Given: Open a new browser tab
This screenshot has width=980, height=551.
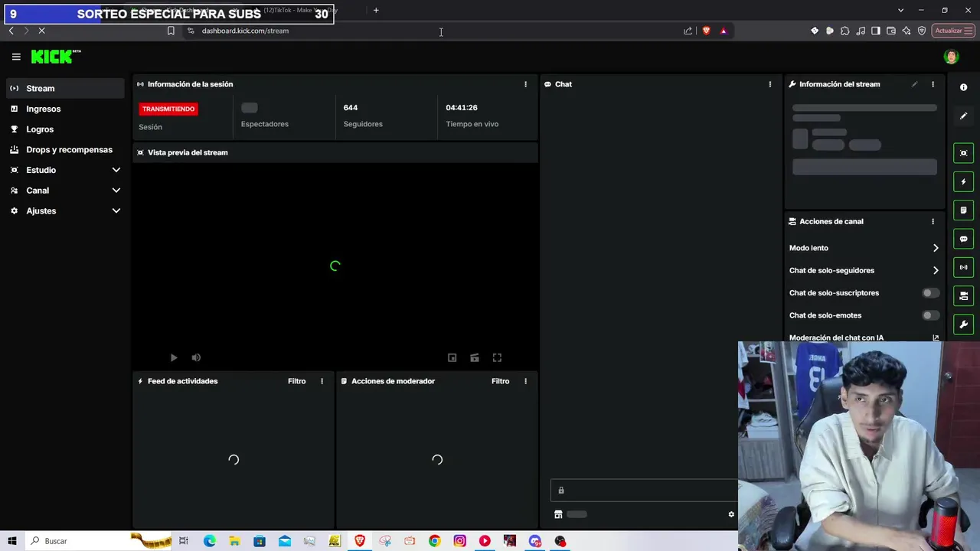Looking at the screenshot, I should [376, 10].
